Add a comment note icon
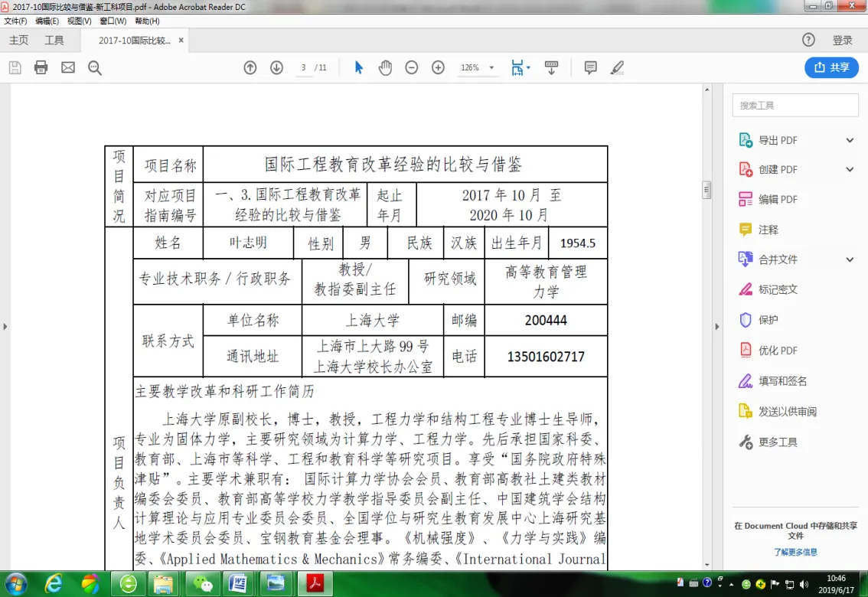868x597 pixels. (591, 67)
